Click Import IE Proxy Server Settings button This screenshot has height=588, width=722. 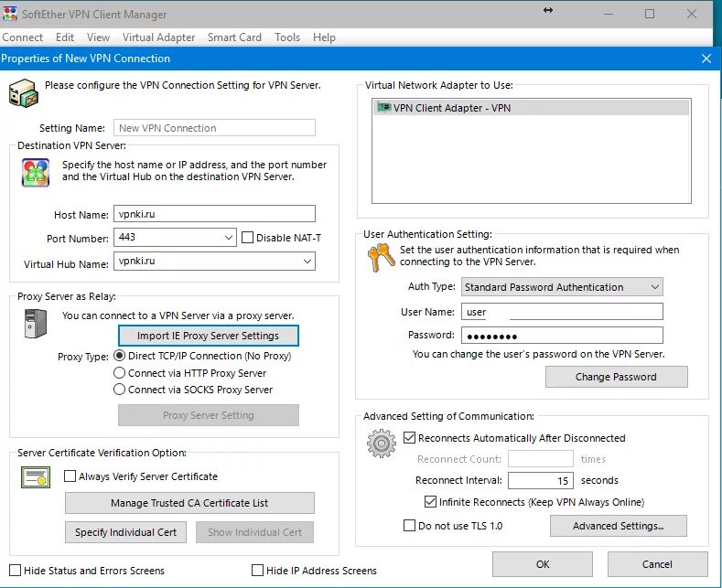coord(208,336)
